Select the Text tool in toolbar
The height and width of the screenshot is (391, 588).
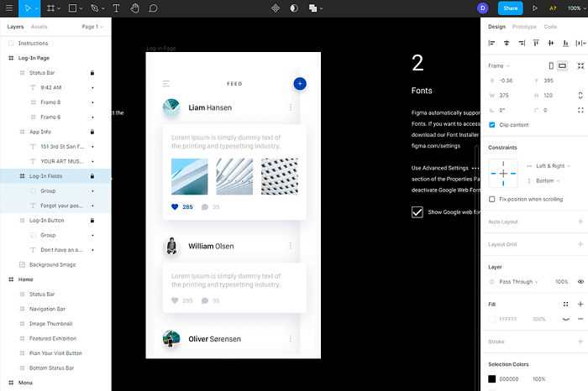pyautogui.click(x=116, y=8)
